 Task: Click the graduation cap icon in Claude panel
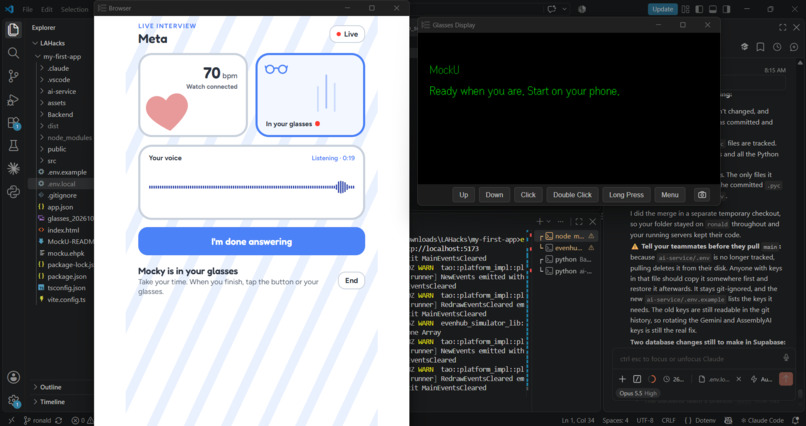click(744, 47)
